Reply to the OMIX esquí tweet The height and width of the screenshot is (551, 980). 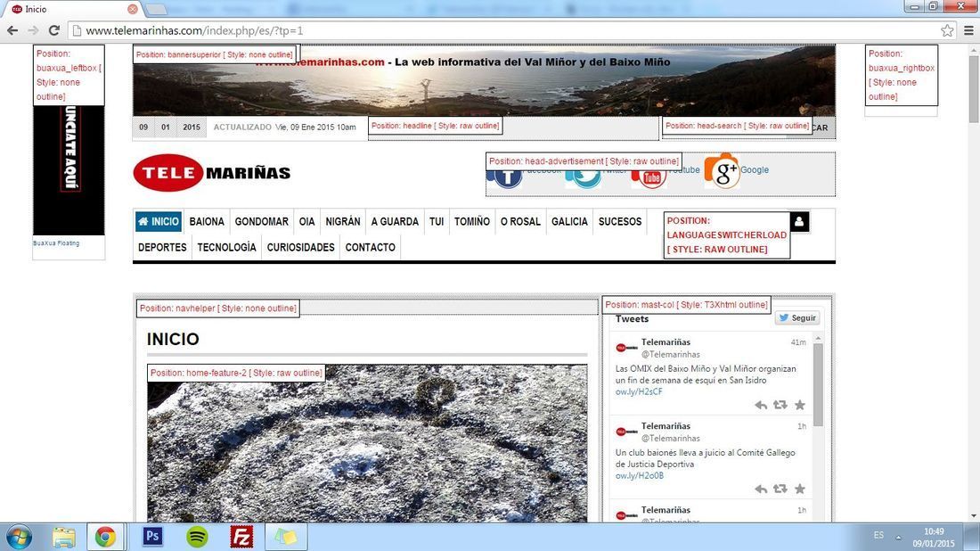(761, 406)
